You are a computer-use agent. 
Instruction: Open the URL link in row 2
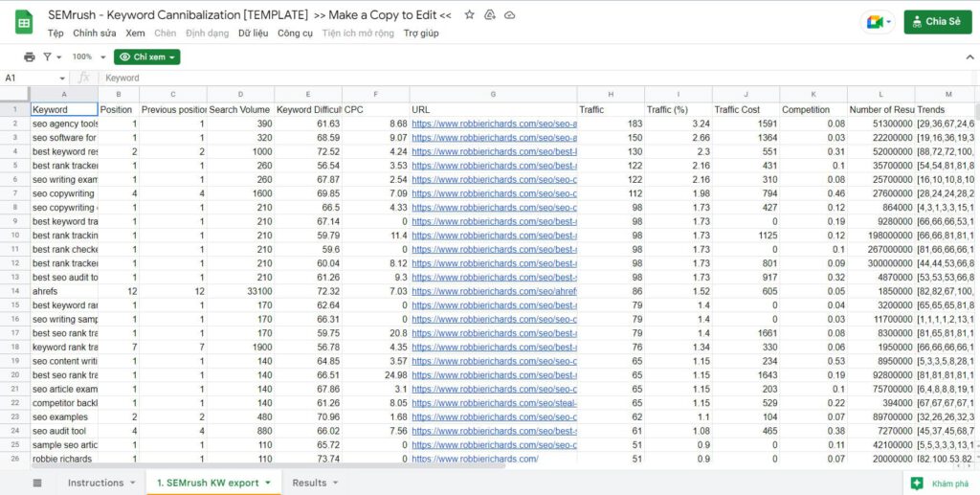tap(494, 124)
